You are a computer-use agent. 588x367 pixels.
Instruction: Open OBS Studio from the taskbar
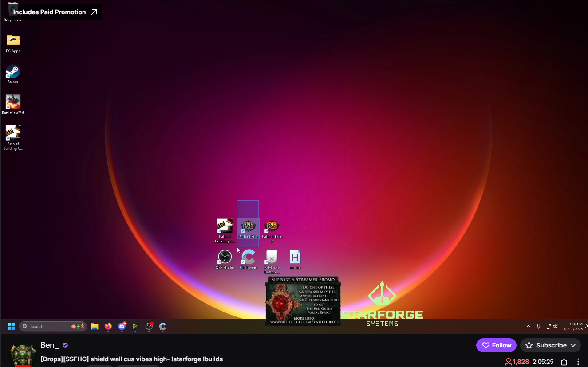coord(149,327)
